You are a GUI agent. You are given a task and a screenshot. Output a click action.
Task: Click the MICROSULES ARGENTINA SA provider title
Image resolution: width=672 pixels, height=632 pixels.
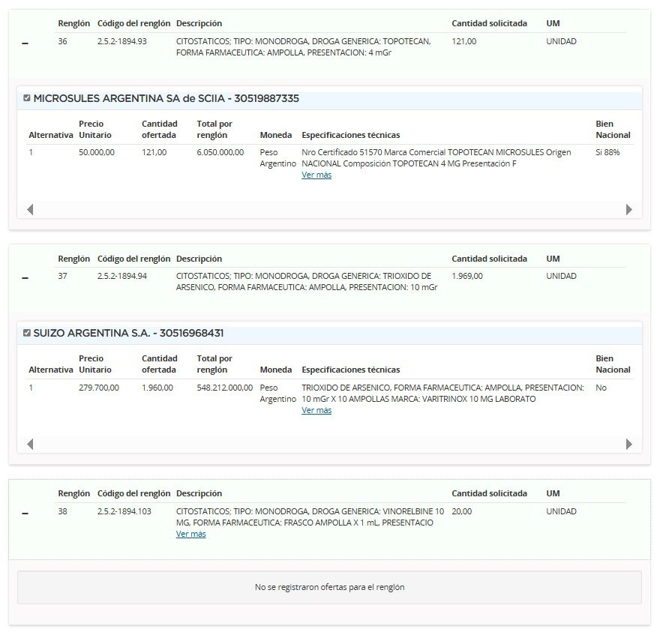tap(166, 98)
